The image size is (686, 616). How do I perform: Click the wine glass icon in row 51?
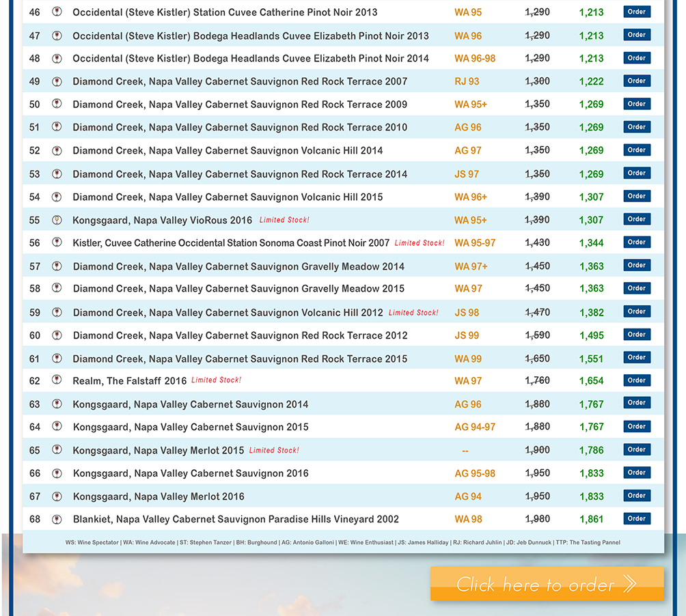point(57,127)
